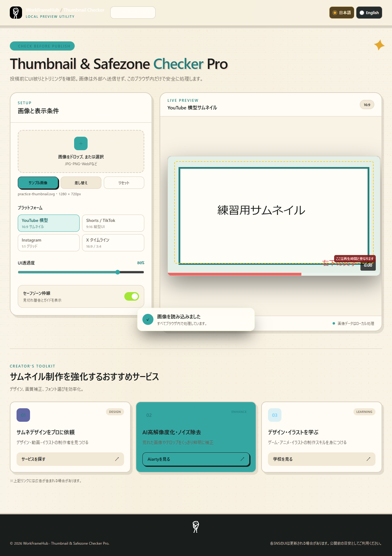Switch language to English
Viewport: 392px width, 556px height.
point(369,13)
